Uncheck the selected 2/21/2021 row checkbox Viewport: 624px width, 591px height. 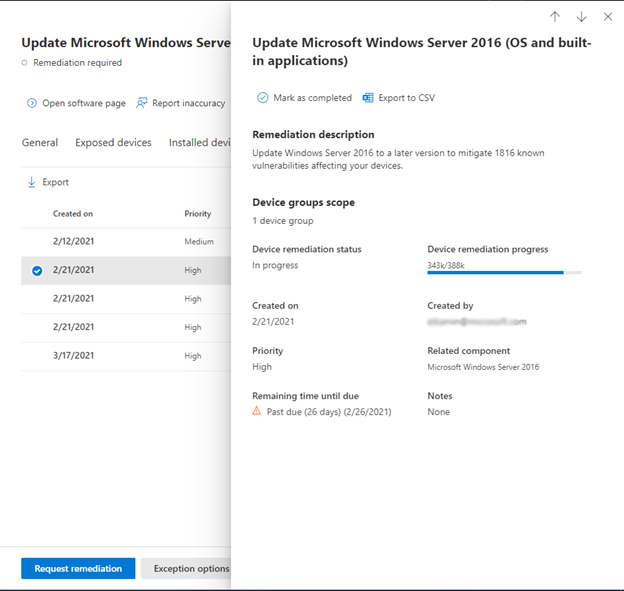point(37,271)
